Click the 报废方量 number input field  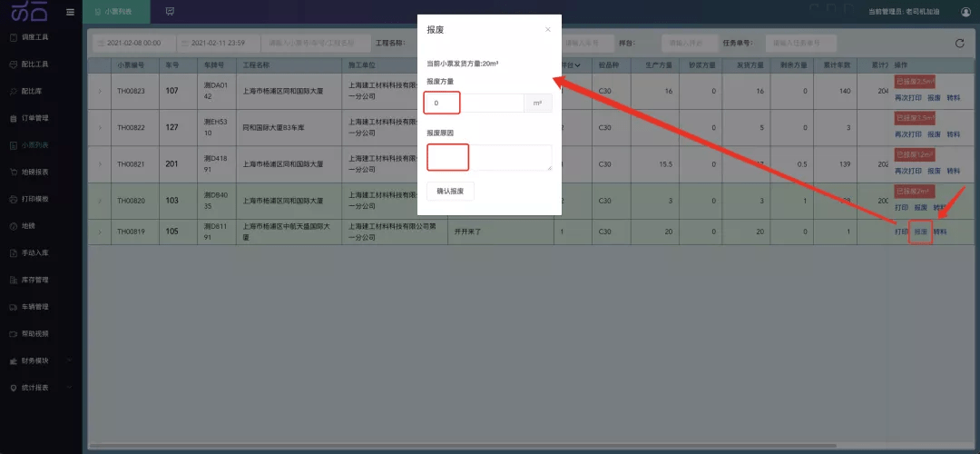click(x=474, y=104)
